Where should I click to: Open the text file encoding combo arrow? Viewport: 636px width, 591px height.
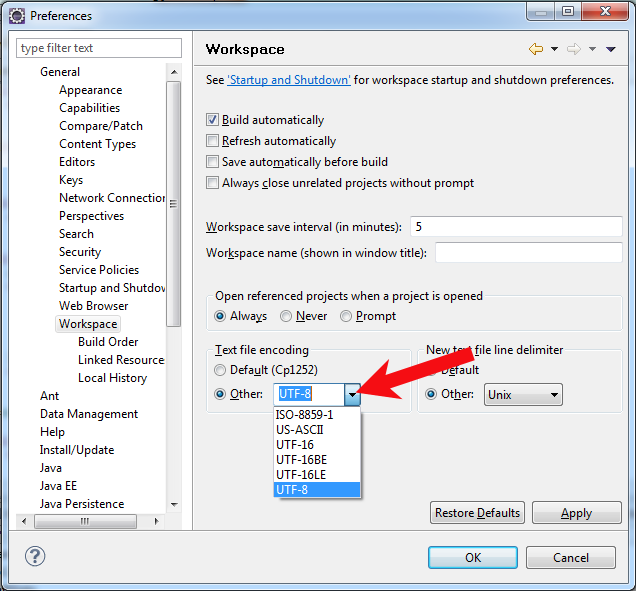pyautogui.click(x=352, y=394)
